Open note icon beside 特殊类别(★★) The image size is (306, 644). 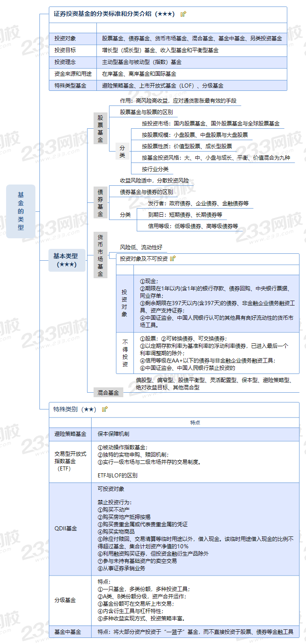click(x=105, y=409)
